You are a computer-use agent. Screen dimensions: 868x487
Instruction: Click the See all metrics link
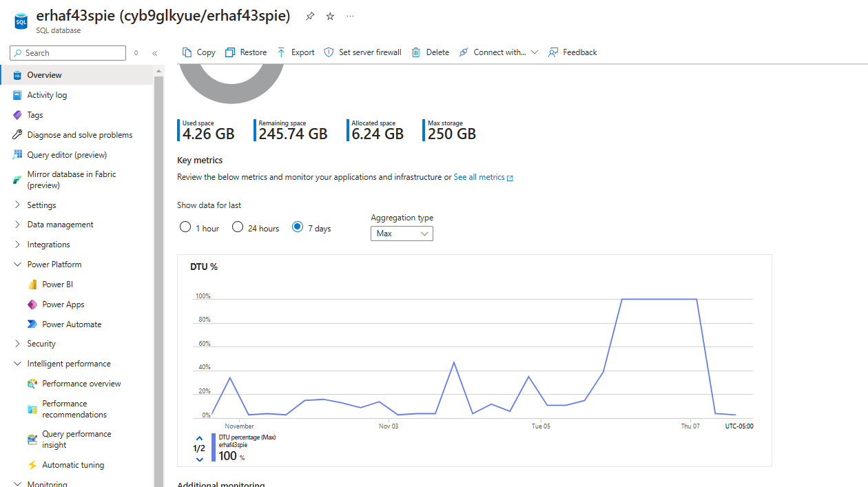[x=479, y=177]
